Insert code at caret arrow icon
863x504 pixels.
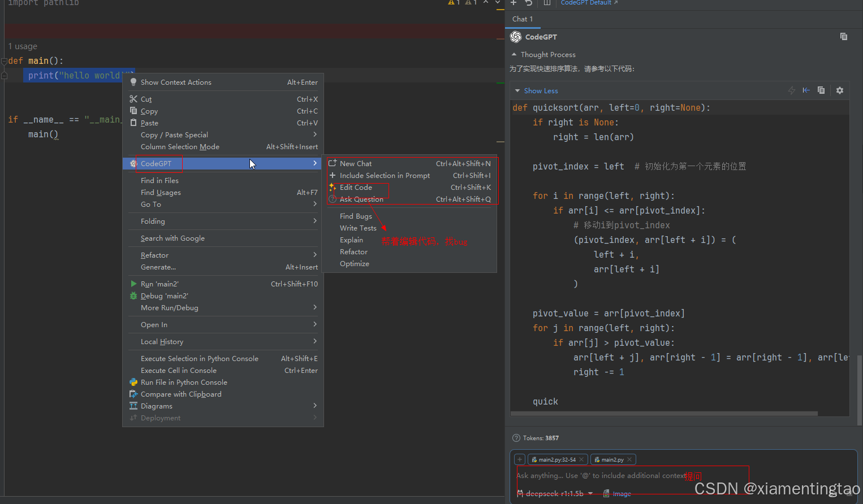(x=806, y=90)
